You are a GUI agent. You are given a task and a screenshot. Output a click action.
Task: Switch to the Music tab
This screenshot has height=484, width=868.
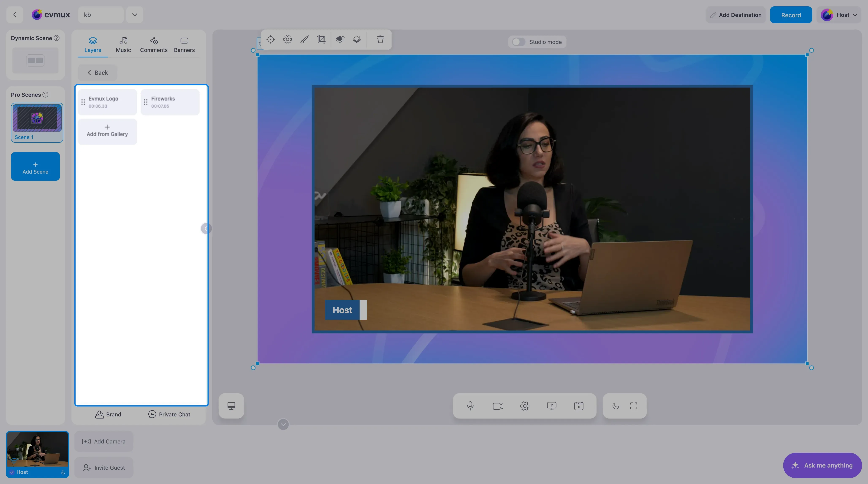pyautogui.click(x=123, y=45)
